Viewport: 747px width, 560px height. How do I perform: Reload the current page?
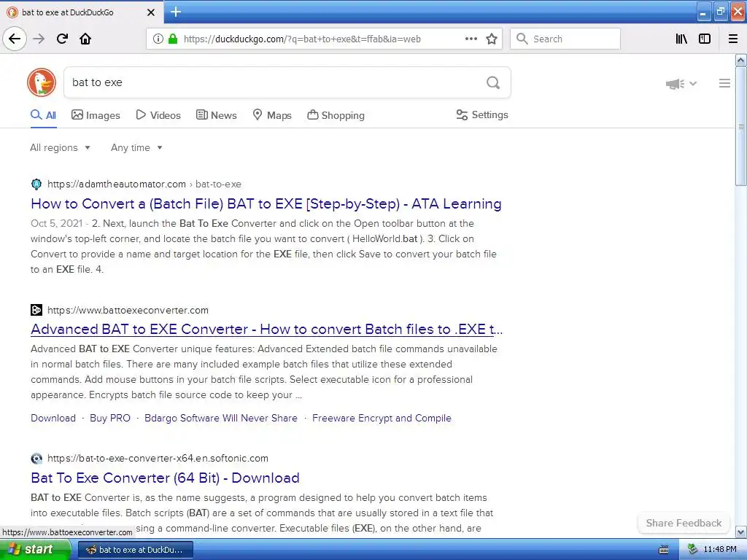[62, 39]
